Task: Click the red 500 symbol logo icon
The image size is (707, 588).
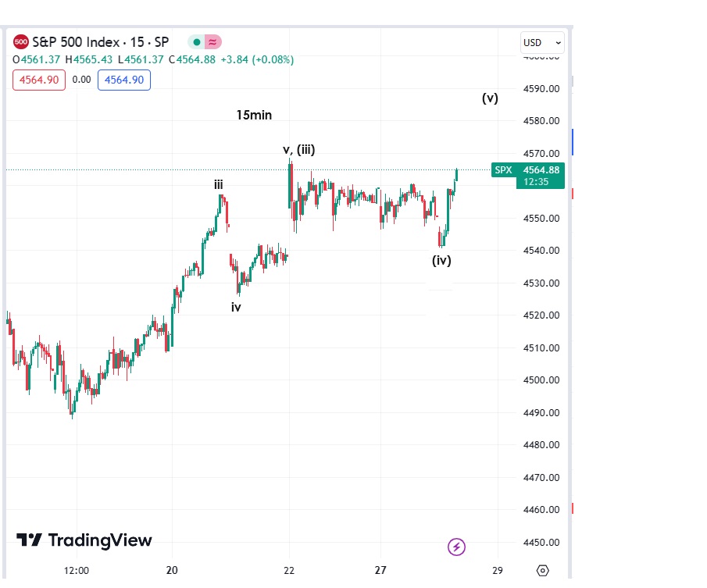Action: (21, 42)
